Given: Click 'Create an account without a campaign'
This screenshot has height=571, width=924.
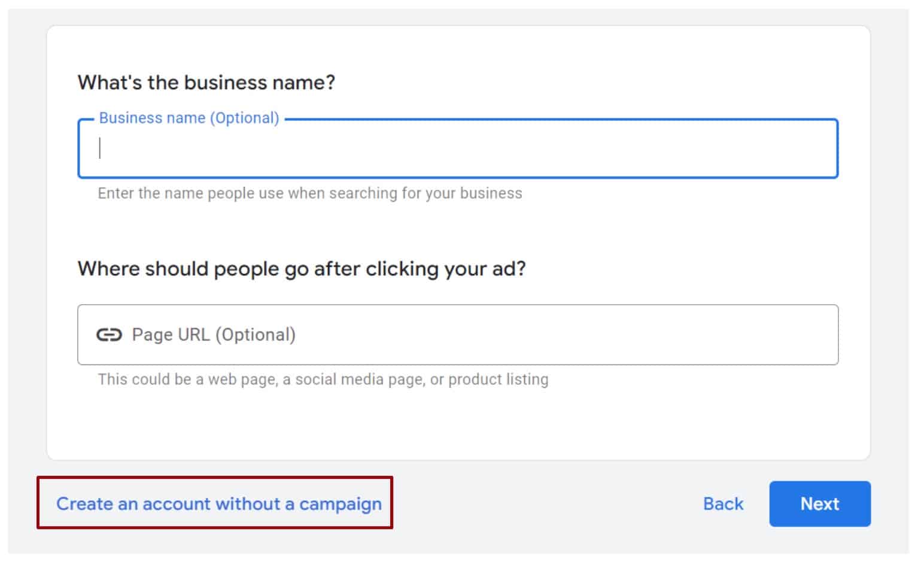Looking at the screenshot, I should pos(218,504).
